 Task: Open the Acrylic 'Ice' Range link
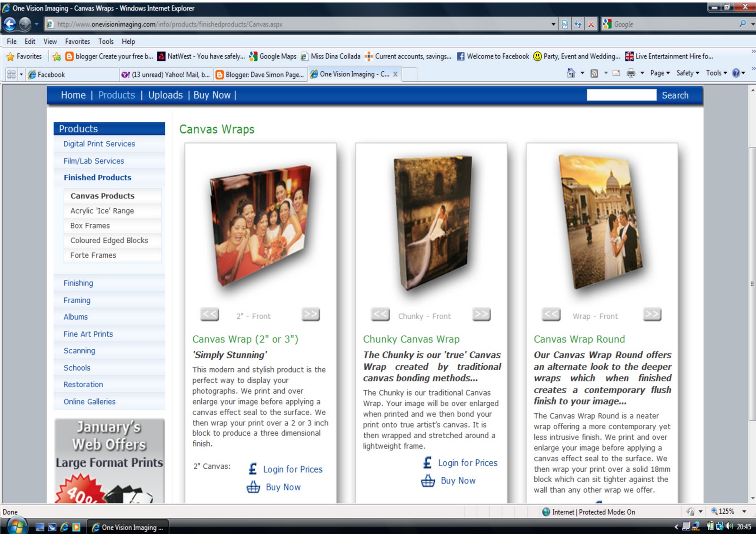click(102, 211)
